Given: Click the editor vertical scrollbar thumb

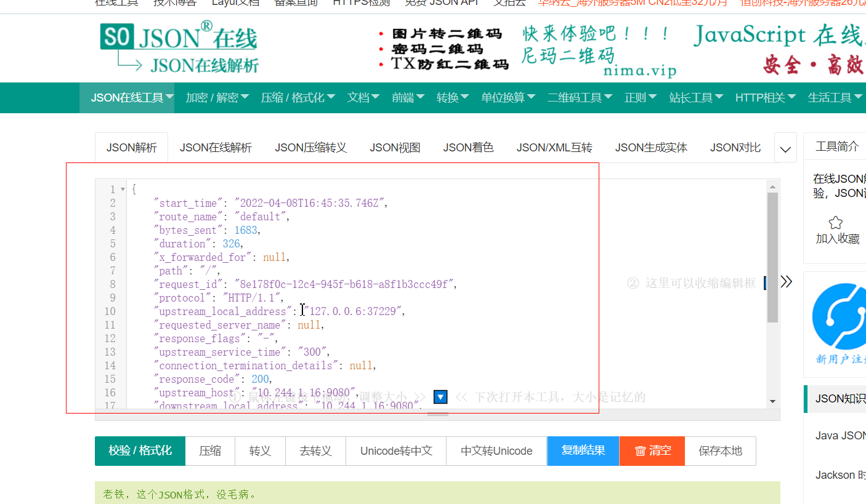Looking at the screenshot, I should pyautogui.click(x=773, y=257).
